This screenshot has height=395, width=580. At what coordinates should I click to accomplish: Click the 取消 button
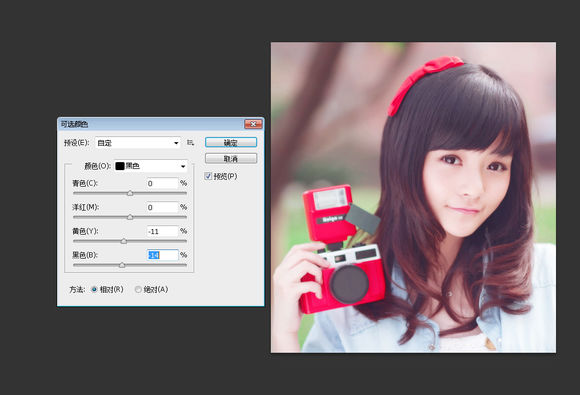click(231, 159)
